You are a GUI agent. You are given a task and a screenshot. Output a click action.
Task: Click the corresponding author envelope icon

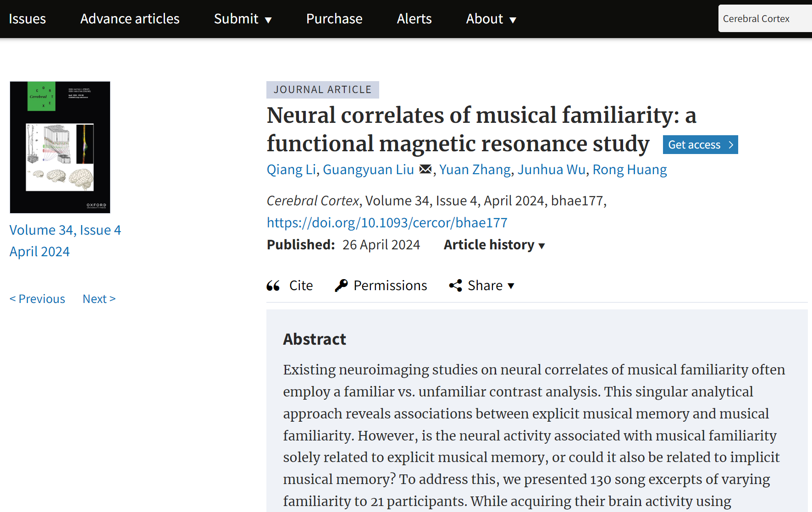point(425,170)
